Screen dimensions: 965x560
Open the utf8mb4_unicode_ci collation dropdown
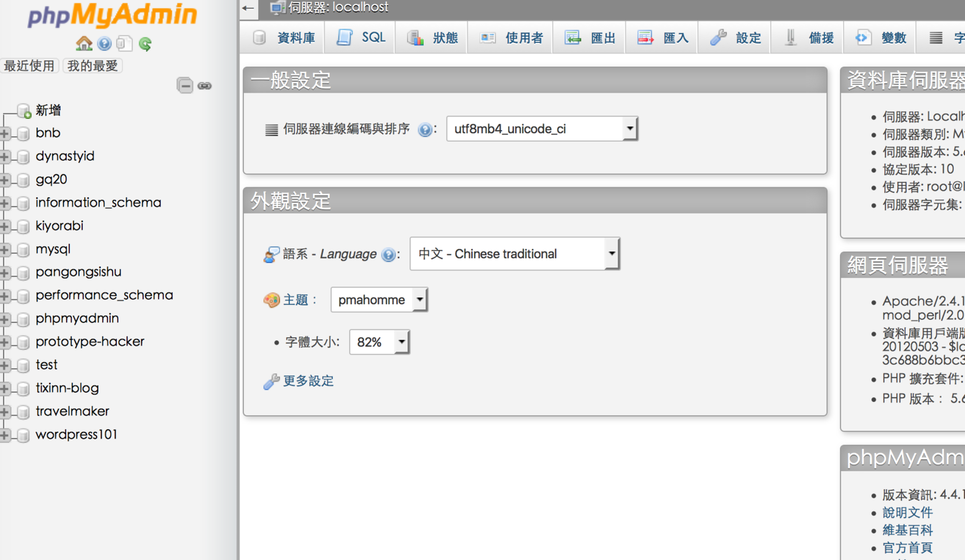pos(542,129)
